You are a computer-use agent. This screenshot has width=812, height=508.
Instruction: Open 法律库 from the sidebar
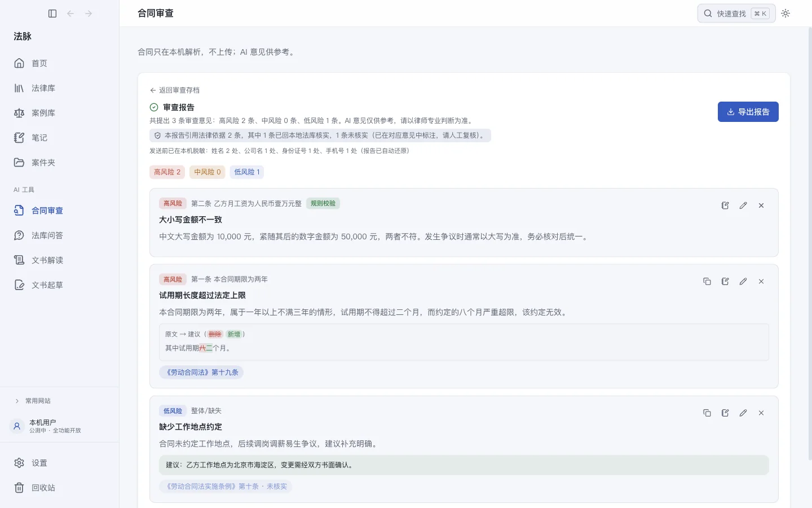tap(59, 88)
